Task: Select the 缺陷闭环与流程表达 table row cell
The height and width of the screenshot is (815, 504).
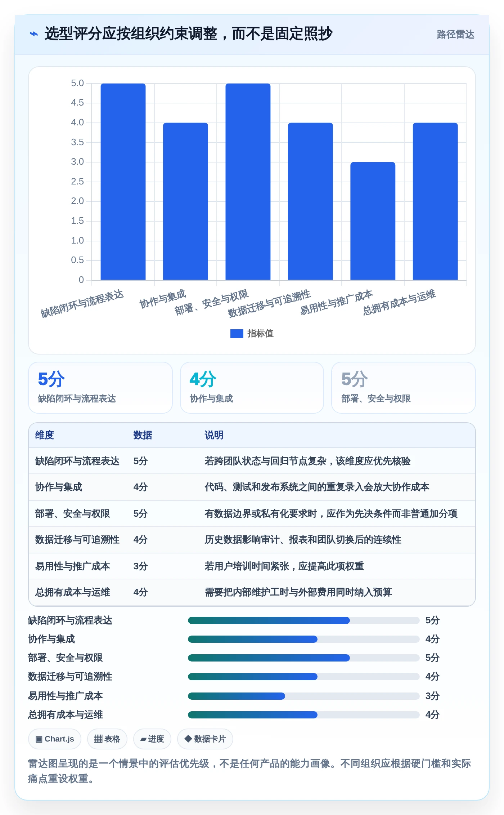Action: [x=77, y=461]
